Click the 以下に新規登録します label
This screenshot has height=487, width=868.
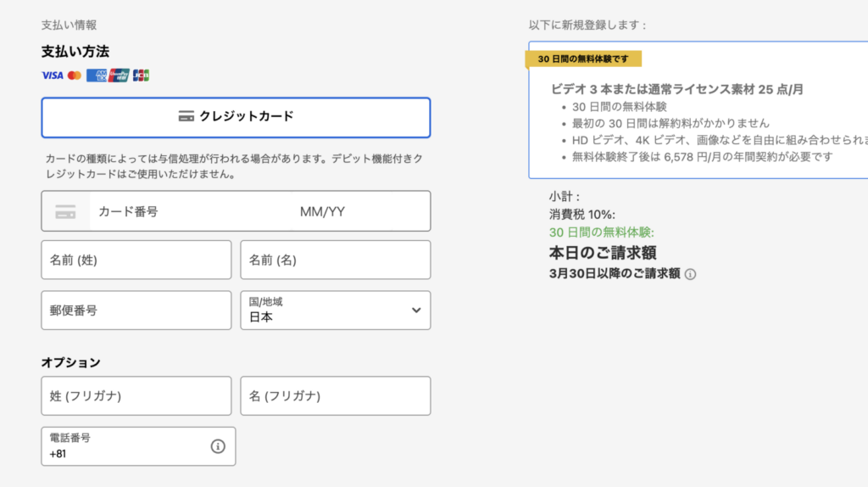587,25
